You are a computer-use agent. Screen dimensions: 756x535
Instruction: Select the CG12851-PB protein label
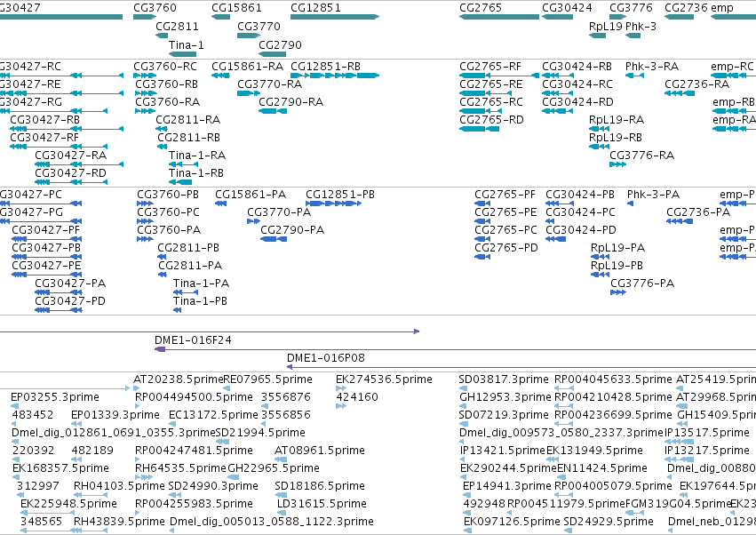[x=340, y=195]
